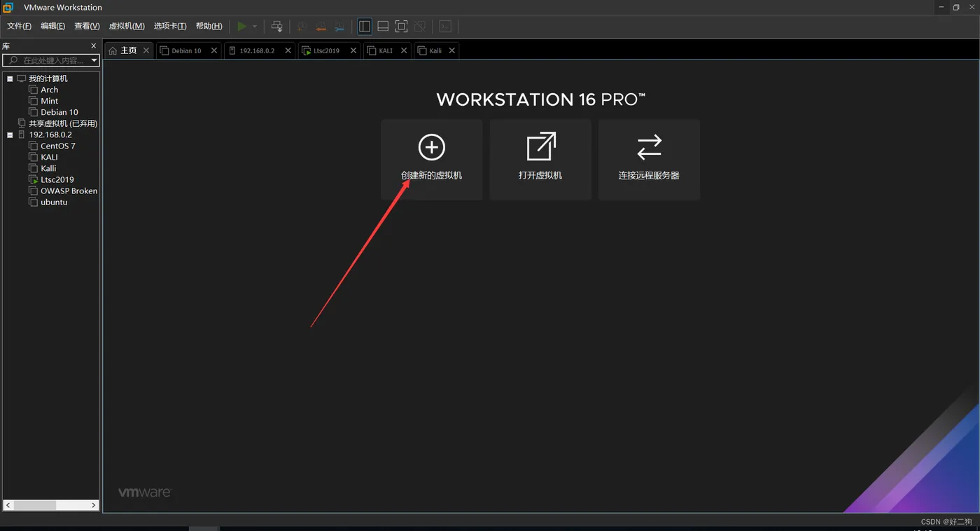Open the 编辑(E) menu
This screenshot has height=531, width=980.
tap(53, 26)
